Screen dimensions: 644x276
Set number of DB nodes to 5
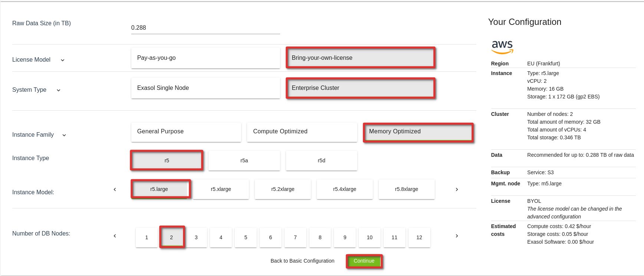point(246,237)
